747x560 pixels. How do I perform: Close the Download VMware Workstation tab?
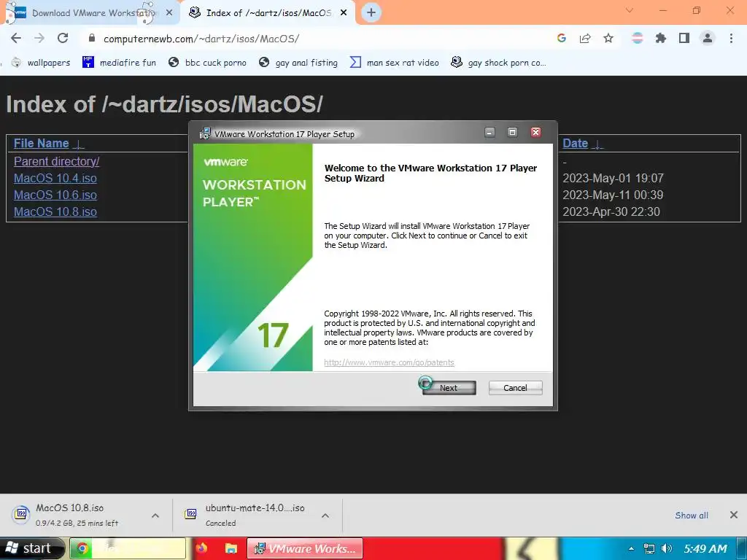pyautogui.click(x=169, y=13)
